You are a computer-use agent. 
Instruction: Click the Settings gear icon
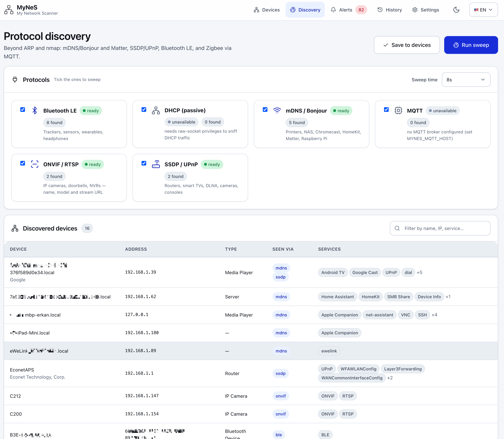pos(415,10)
